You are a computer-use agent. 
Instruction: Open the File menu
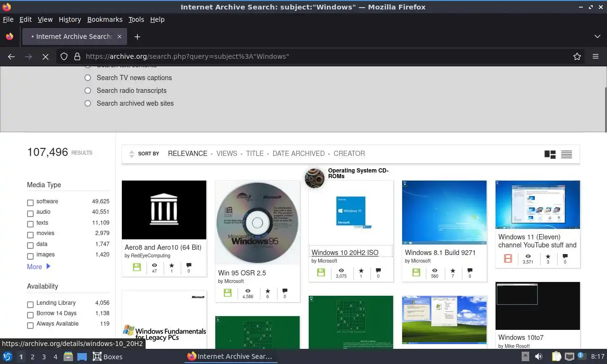[x=8, y=19]
